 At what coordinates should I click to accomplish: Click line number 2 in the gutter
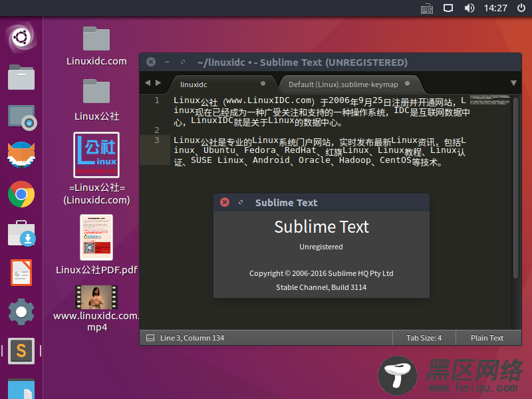click(157, 130)
